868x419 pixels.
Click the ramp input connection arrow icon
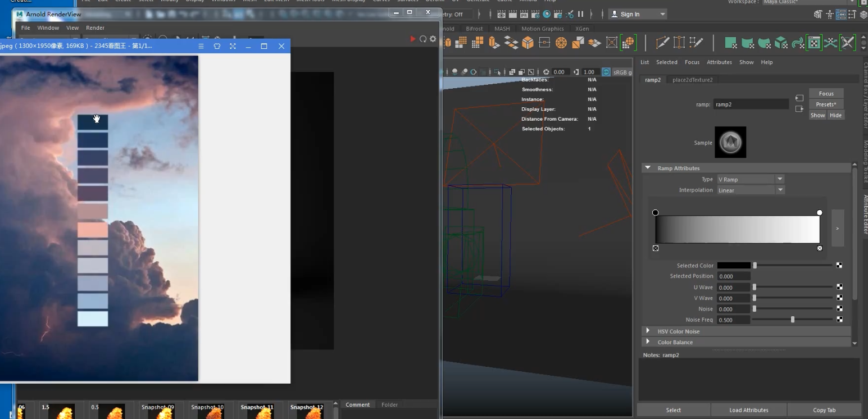(x=799, y=98)
